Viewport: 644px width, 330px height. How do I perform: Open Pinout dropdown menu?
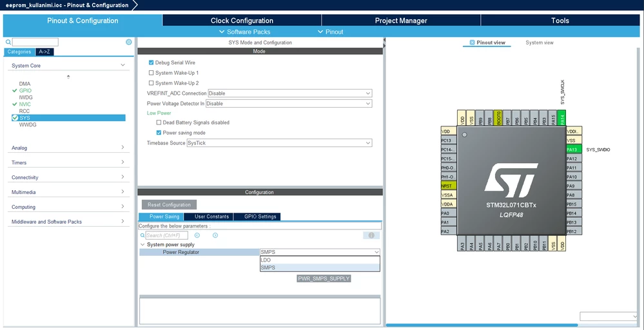[331, 32]
